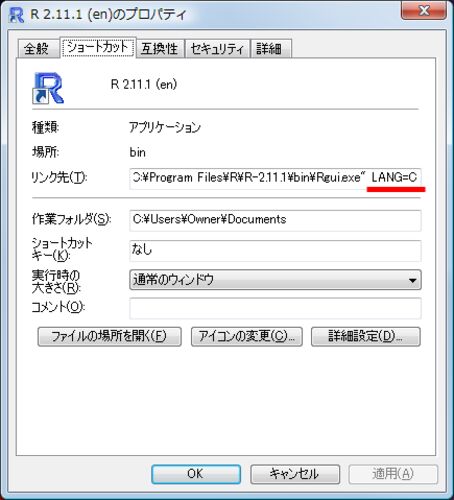Click the リンク先 target path field
Viewport: 454px width, 500px height.
[x=275, y=178]
